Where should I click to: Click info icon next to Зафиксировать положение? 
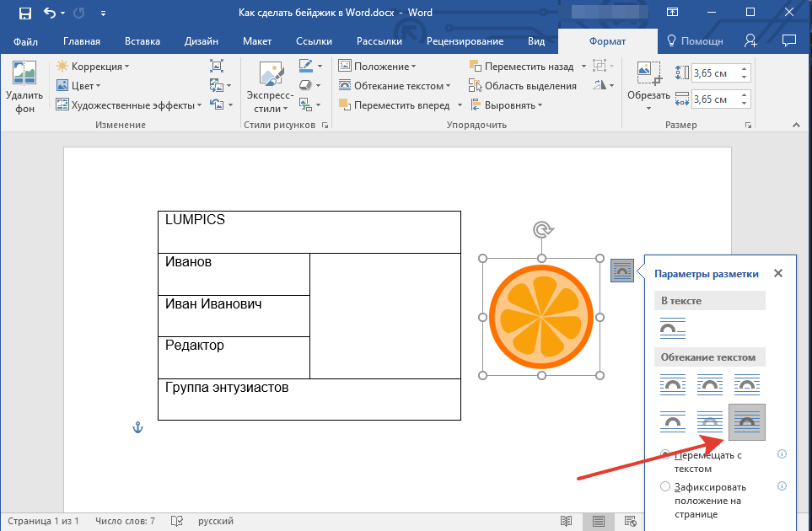[782, 486]
